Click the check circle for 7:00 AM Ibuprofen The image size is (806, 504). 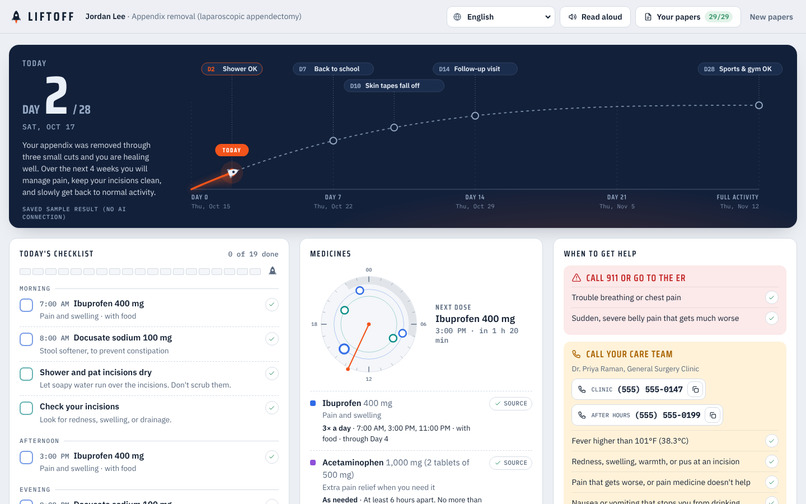point(272,304)
